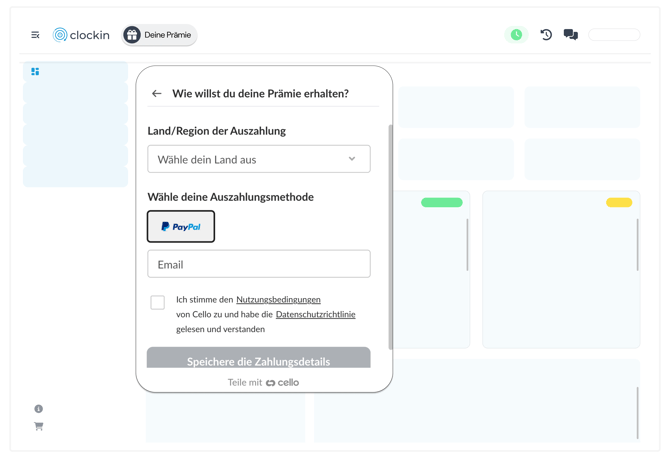Click the green clock timer icon

pyautogui.click(x=516, y=35)
